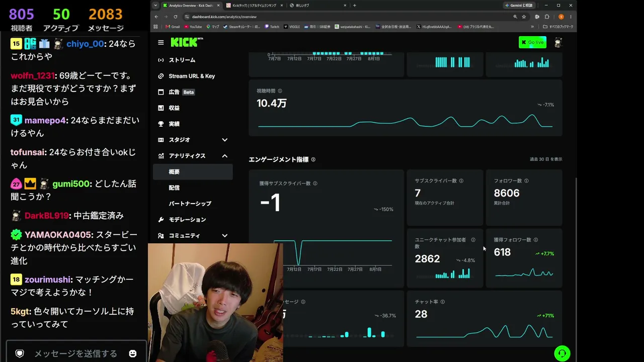Click the Go live button
The image size is (644, 362).
[532, 42]
